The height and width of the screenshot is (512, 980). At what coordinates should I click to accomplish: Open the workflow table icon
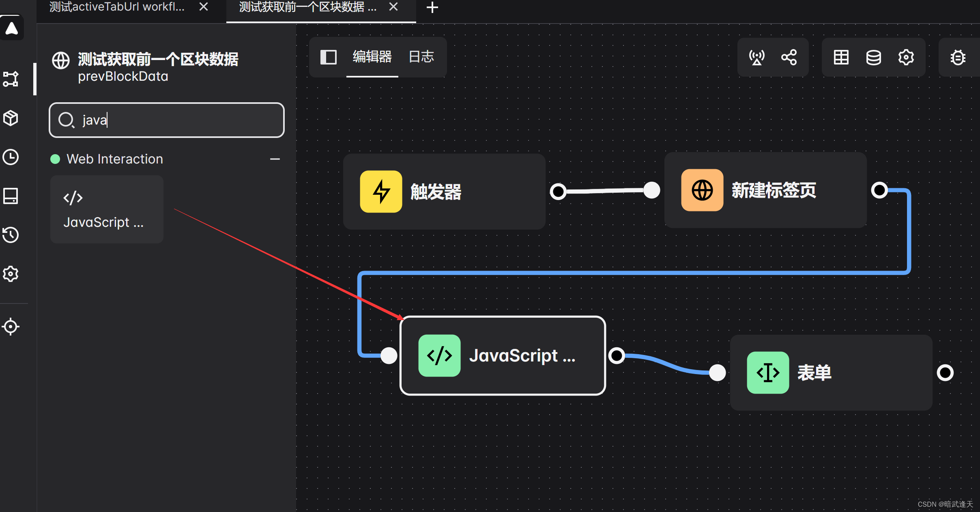841,57
